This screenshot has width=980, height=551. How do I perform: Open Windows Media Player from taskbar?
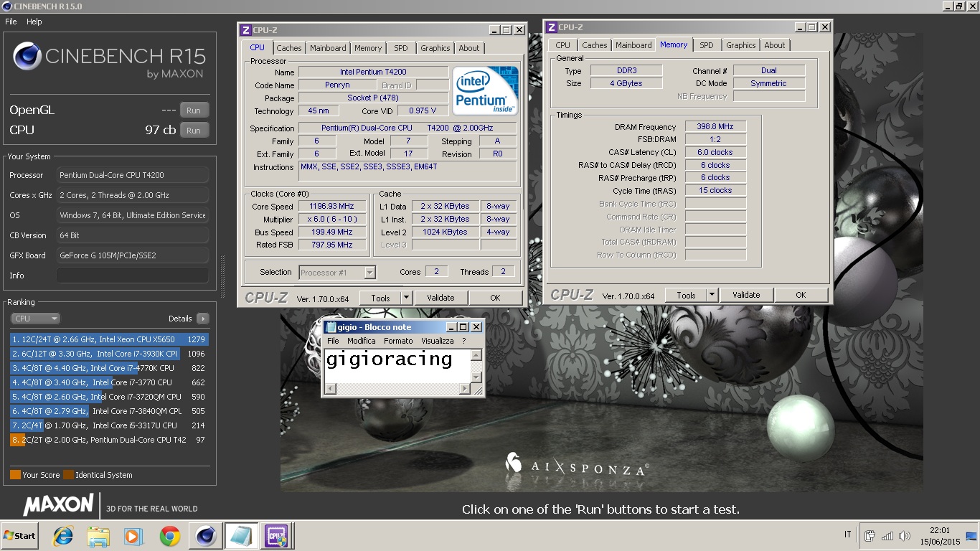coord(133,536)
